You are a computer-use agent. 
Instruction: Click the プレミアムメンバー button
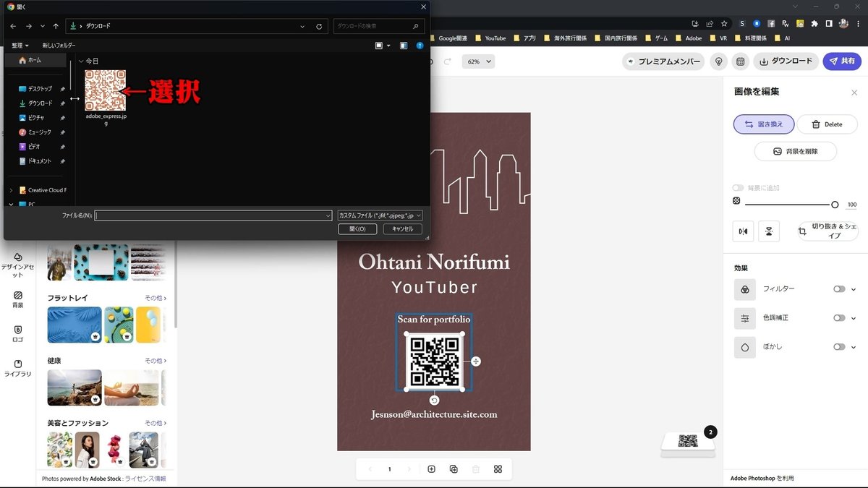pyautogui.click(x=663, y=61)
